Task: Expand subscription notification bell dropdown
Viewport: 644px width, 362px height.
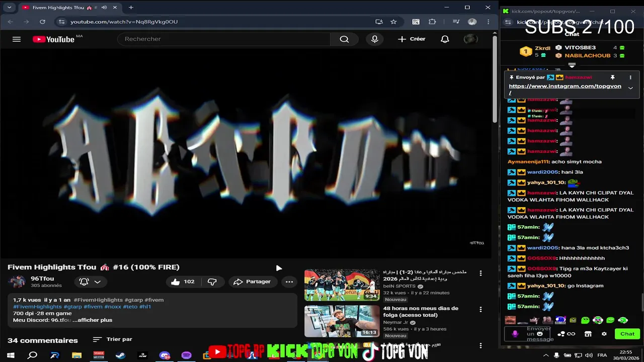Action: tap(91, 282)
